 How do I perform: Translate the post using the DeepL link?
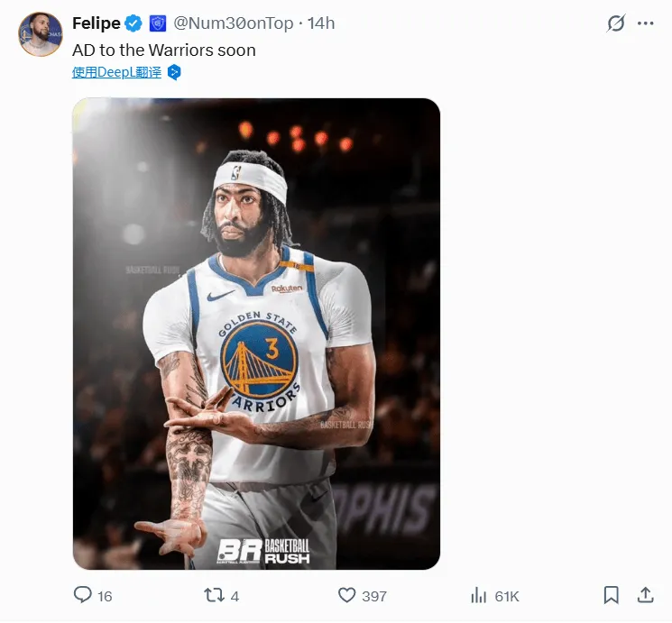click(x=116, y=72)
